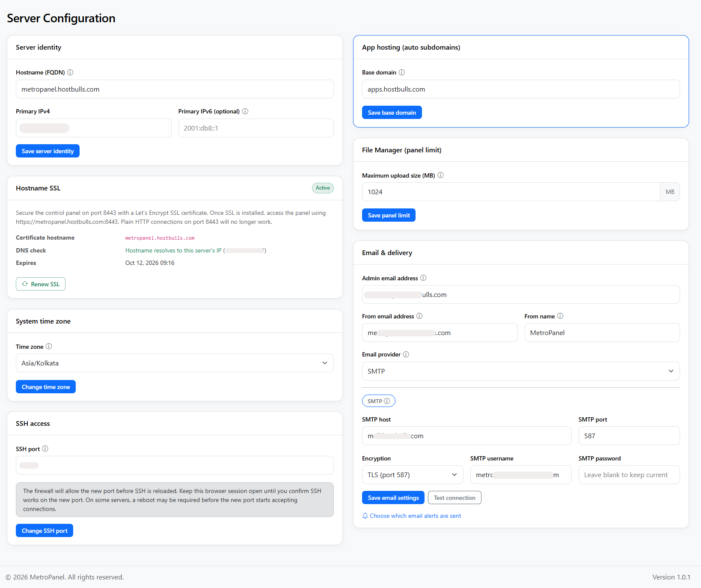The height and width of the screenshot is (588, 701).
Task: Focus the SSH port field
Action: [175, 465]
